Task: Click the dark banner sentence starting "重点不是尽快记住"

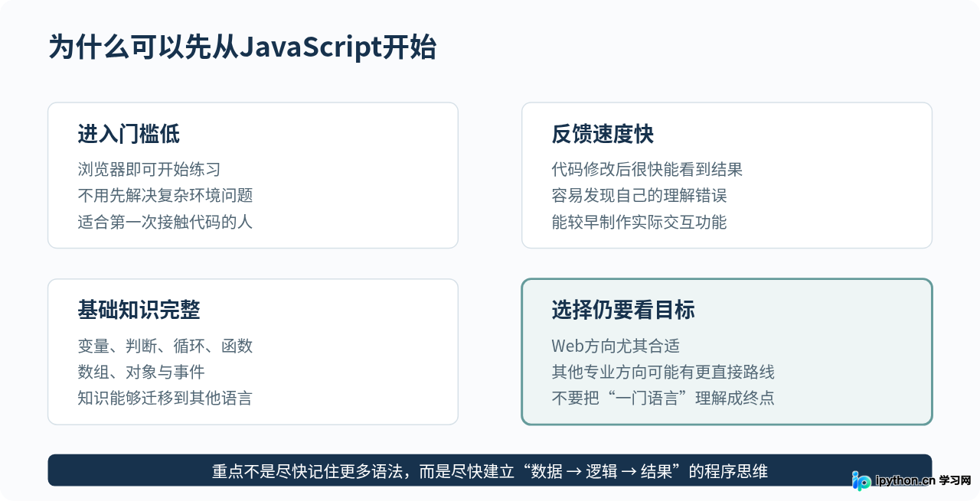Action: pos(490,471)
